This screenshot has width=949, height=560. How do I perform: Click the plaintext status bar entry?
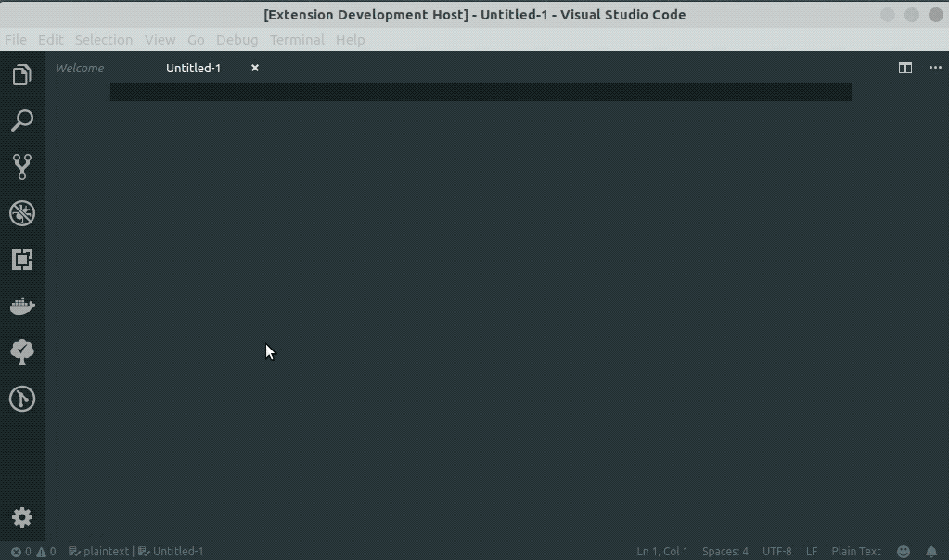98,552
